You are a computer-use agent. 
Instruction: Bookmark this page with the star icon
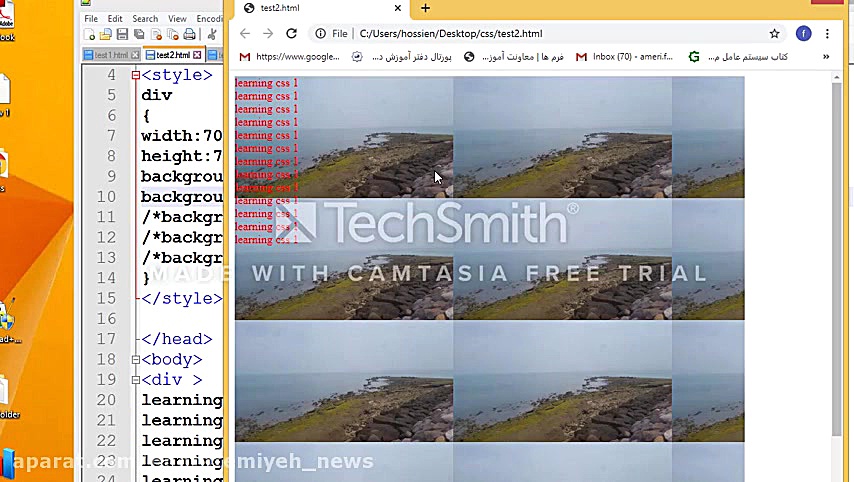[774, 34]
